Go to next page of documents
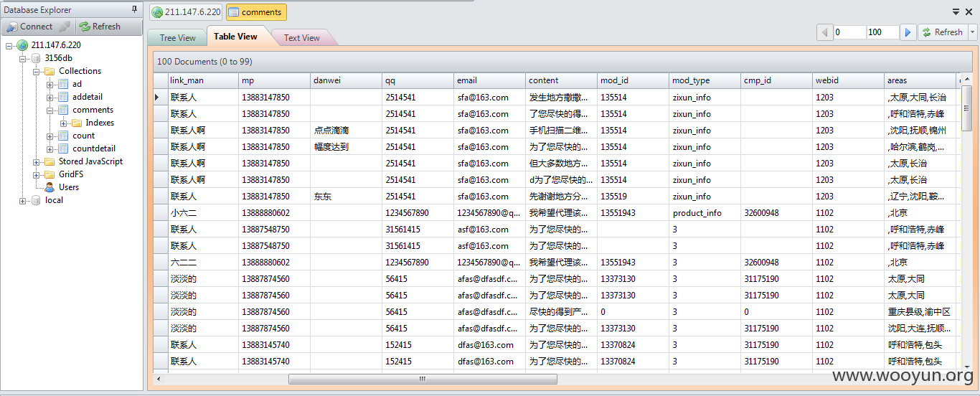This screenshot has width=980, height=396. (908, 32)
